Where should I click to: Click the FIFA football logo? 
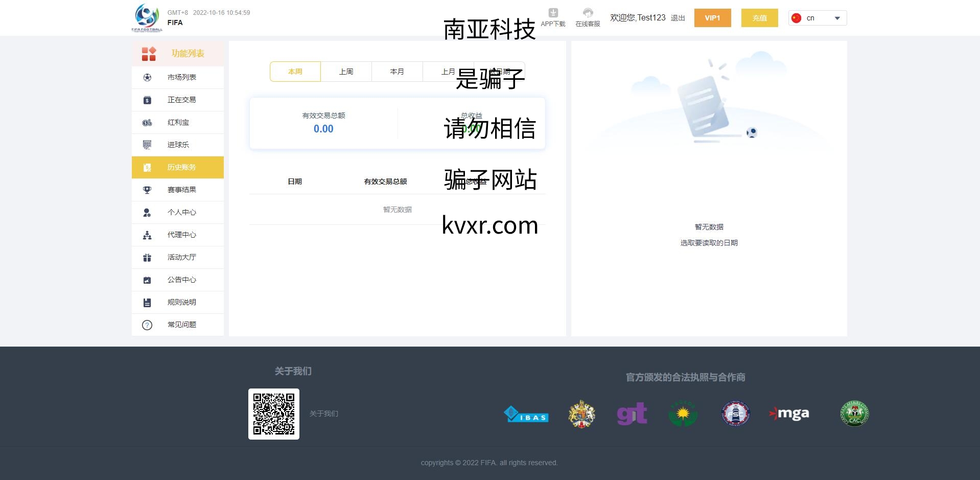coord(147,18)
